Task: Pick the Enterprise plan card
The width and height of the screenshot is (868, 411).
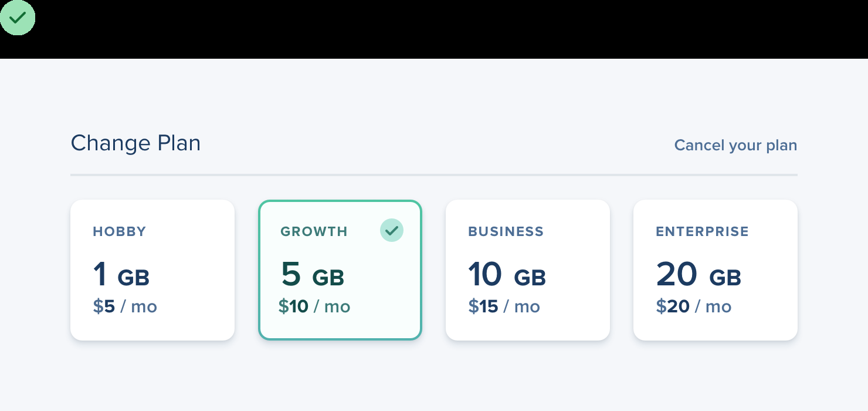Action: [716, 269]
